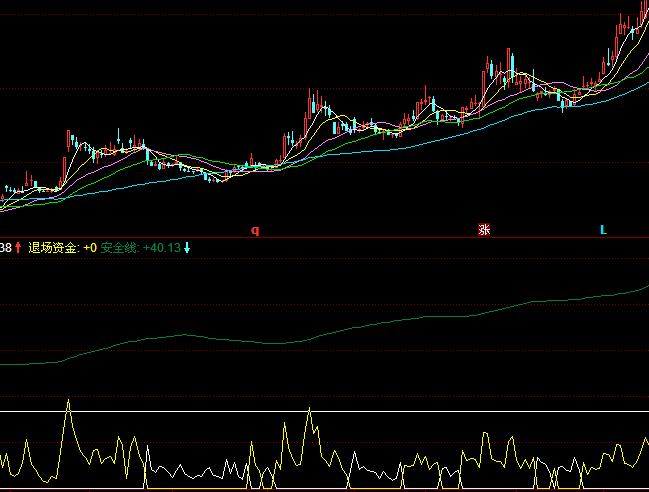The height and width of the screenshot is (492, 649).
Task: Click the red up arrow beside 38
Action: [x=18, y=247]
